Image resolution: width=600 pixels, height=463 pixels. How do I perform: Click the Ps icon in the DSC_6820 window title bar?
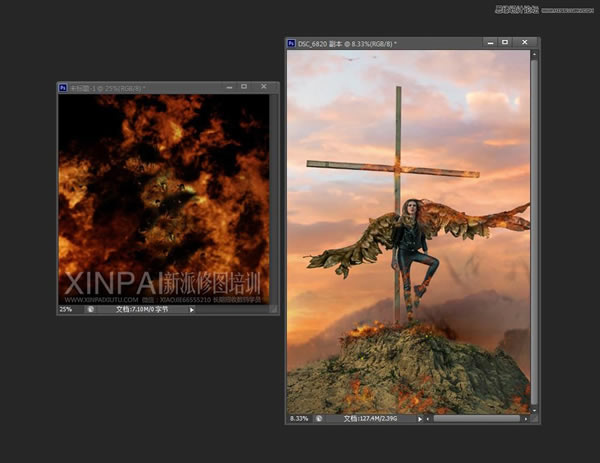tap(291, 44)
